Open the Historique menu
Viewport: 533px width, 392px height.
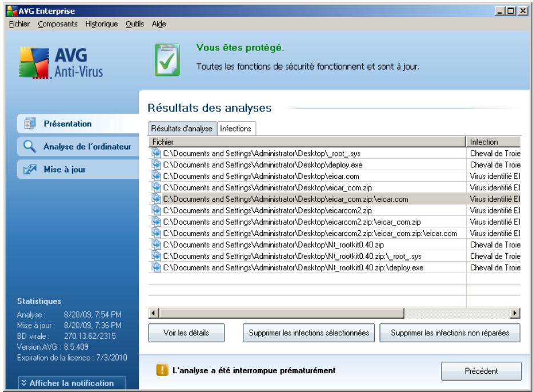coord(101,24)
